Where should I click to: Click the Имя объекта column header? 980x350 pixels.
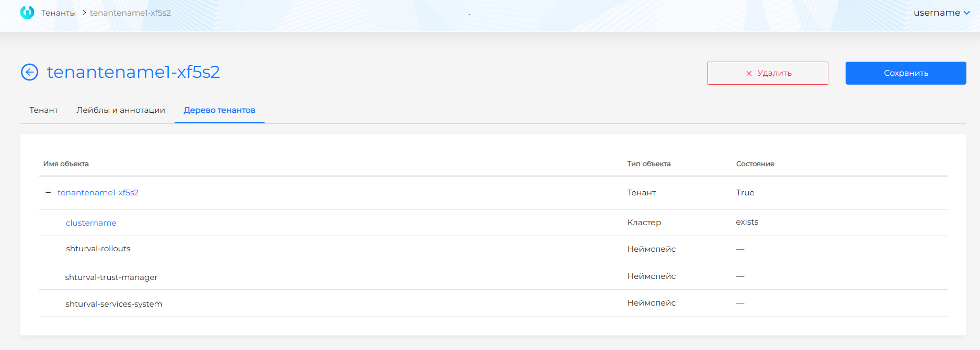click(x=66, y=164)
